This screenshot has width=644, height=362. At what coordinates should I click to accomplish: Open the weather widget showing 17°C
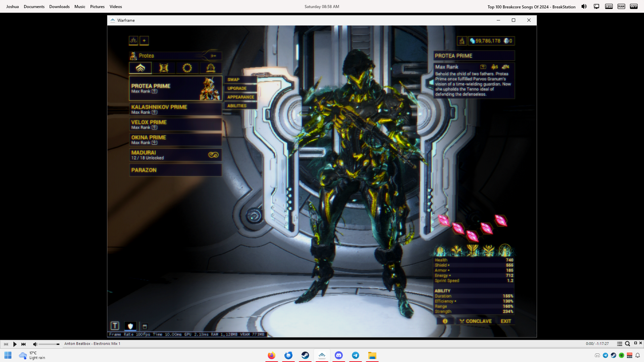point(32,355)
